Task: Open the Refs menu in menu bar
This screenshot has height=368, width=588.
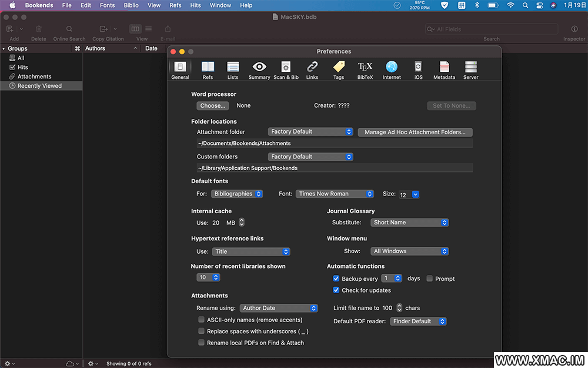Action: coord(175,5)
